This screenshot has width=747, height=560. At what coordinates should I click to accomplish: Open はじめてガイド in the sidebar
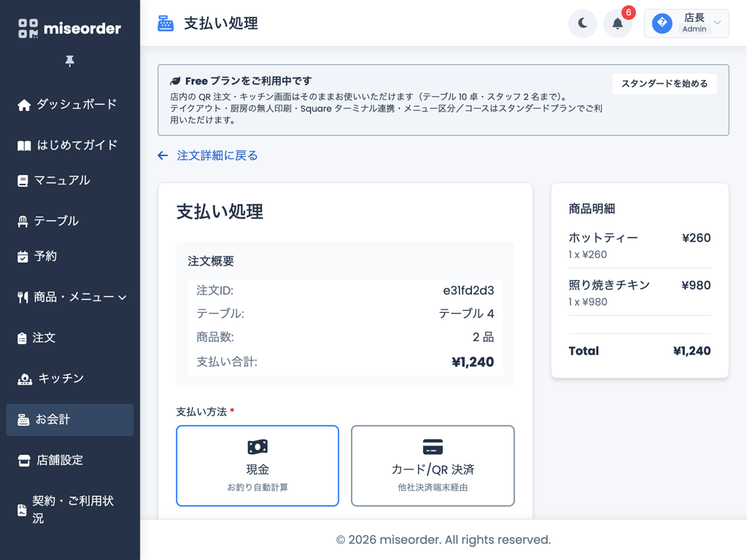tap(69, 145)
